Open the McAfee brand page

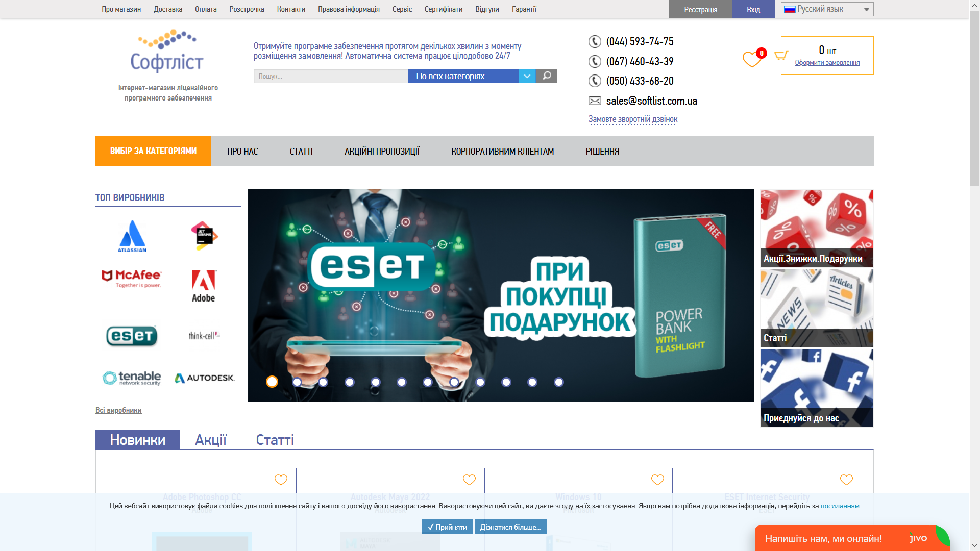(132, 278)
